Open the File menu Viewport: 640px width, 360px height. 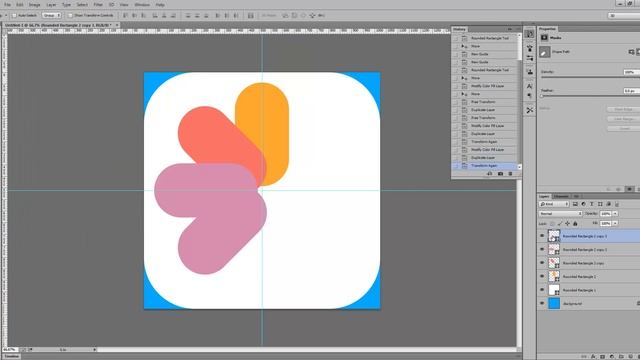[7, 5]
